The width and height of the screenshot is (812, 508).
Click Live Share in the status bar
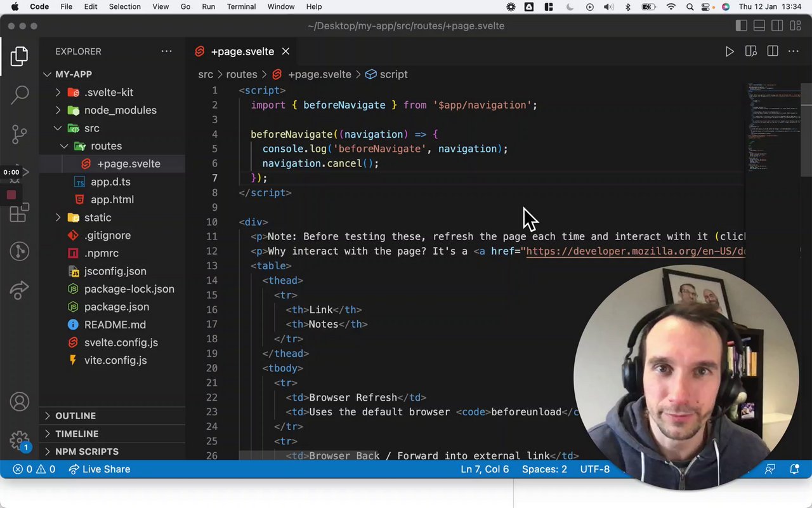click(99, 469)
